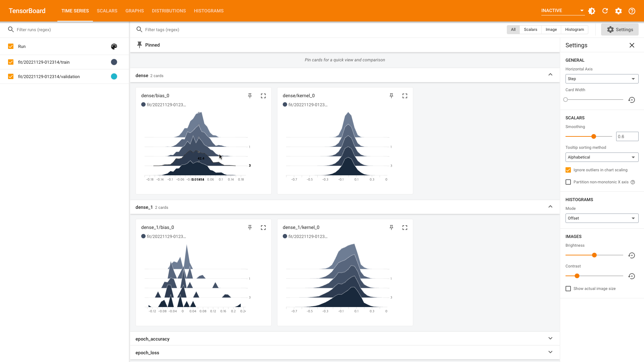
Task: Toggle dark mode with the brightness icon
Action: (592, 11)
